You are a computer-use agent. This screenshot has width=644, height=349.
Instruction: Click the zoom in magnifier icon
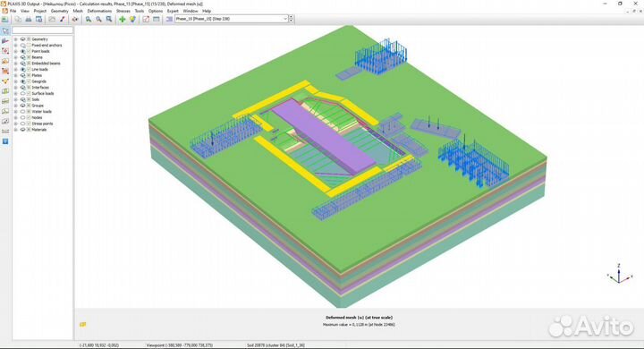pyautogui.click(x=89, y=19)
